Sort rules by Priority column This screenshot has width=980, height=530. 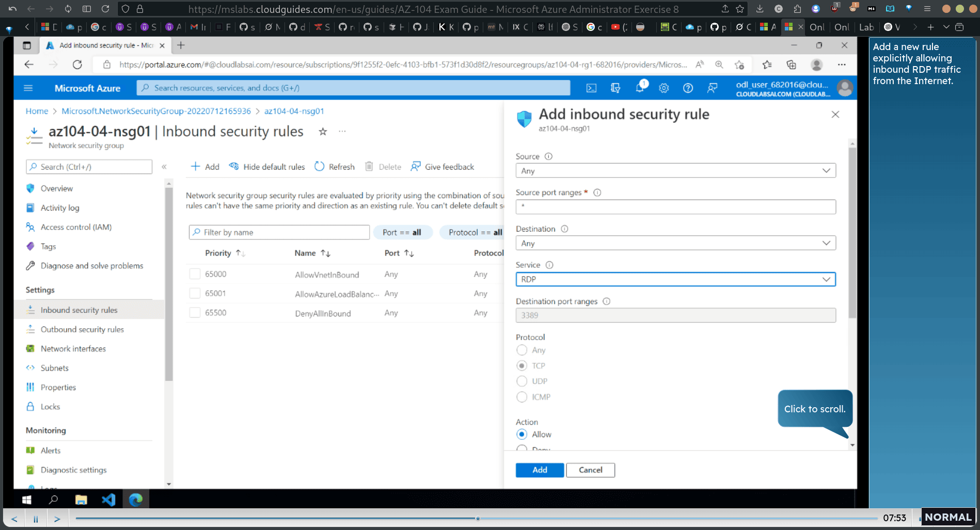click(x=225, y=253)
